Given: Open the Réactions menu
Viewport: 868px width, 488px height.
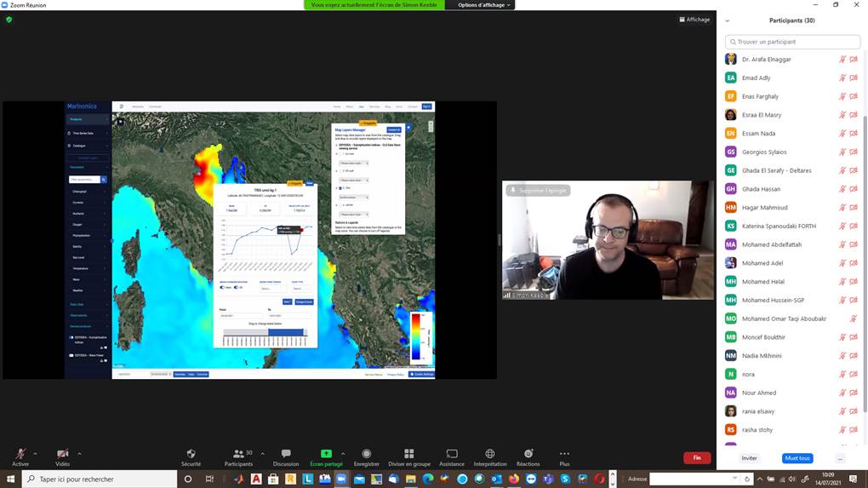Looking at the screenshot, I should tap(528, 457).
